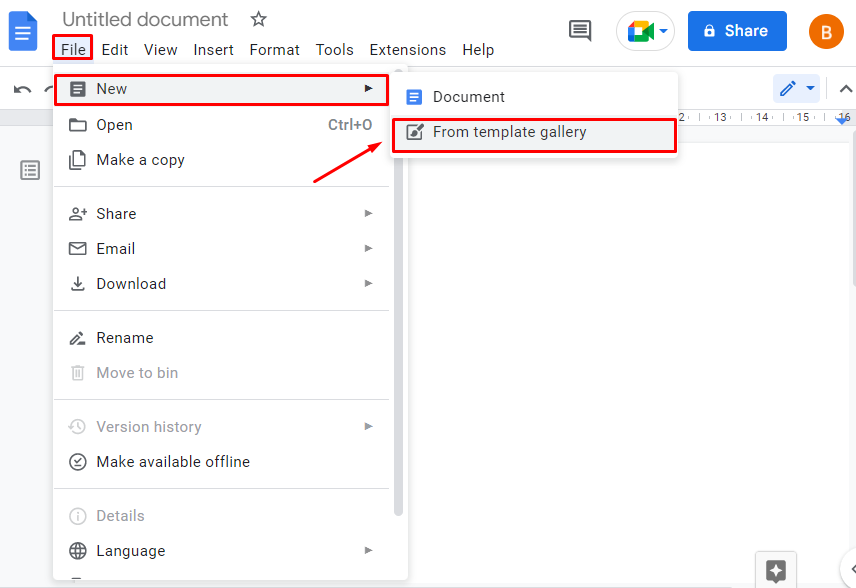This screenshot has height=588, width=856.
Task: Expand the Version history submenu arrow
Action: point(368,426)
